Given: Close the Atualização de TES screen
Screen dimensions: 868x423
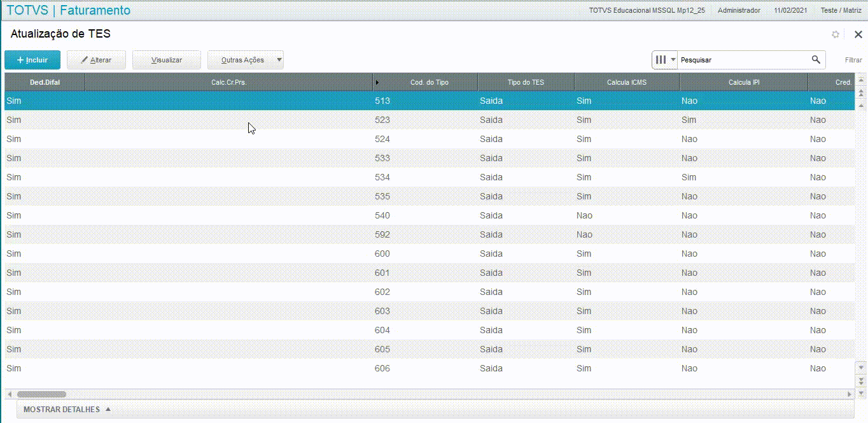Looking at the screenshot, I should point(858,34).
